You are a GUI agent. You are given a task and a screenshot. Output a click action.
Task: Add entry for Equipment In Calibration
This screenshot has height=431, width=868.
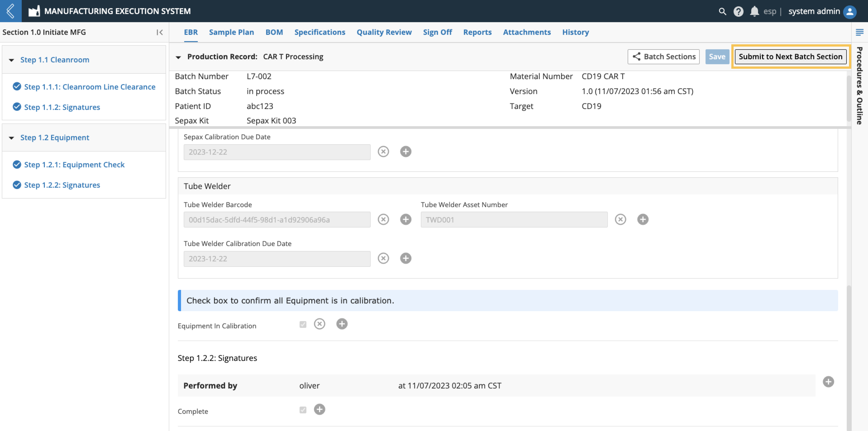pyautogui.click(x=342, y=324)
